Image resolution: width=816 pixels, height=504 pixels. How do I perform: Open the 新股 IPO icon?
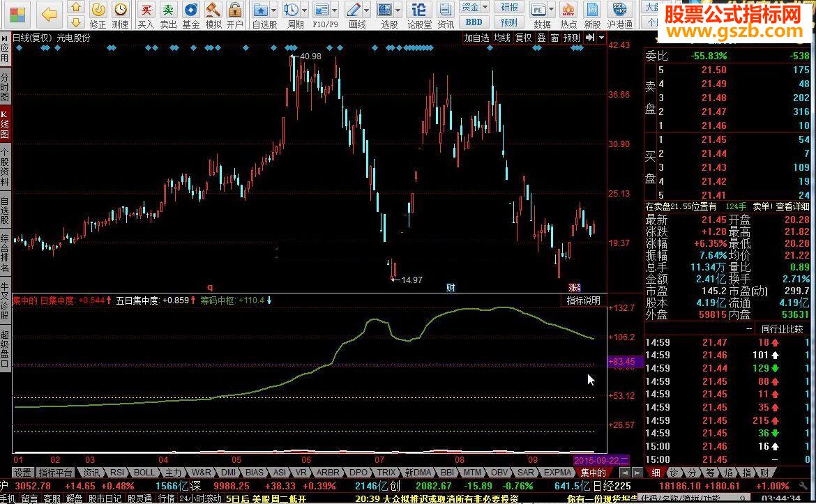tap(592, 15)
